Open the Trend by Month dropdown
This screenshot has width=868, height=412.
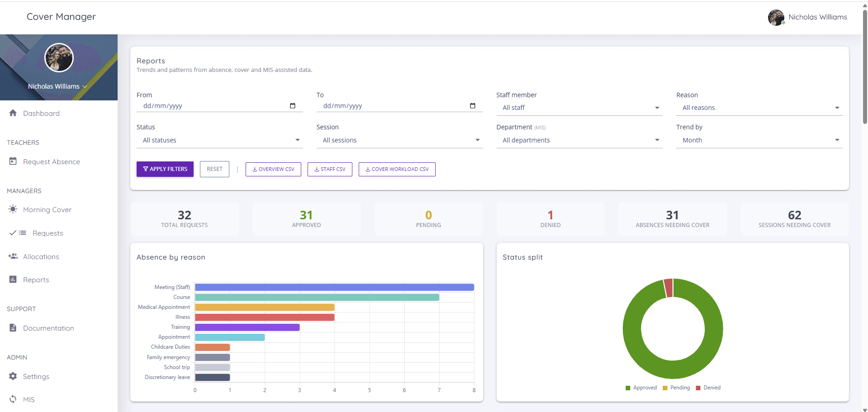pyautogui.click(x=759, y=140)
